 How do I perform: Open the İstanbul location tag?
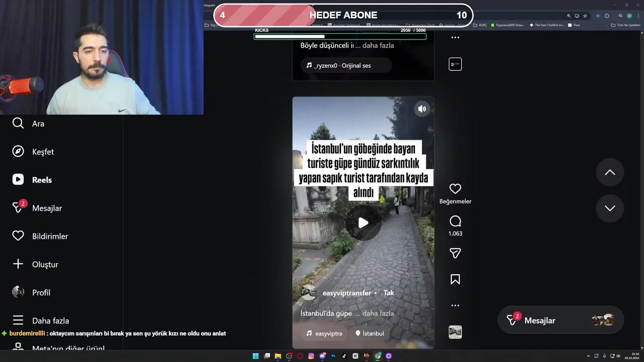point(369,333)
